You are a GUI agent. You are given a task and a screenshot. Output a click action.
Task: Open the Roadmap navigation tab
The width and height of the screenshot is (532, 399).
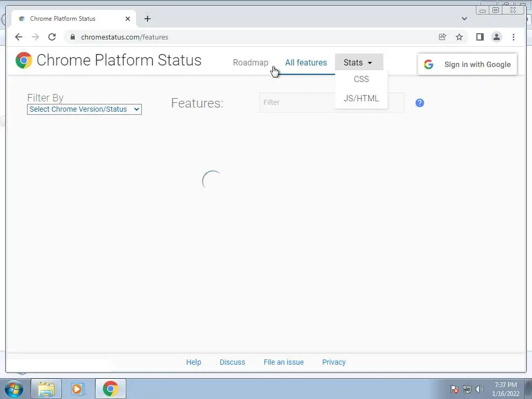250,63
